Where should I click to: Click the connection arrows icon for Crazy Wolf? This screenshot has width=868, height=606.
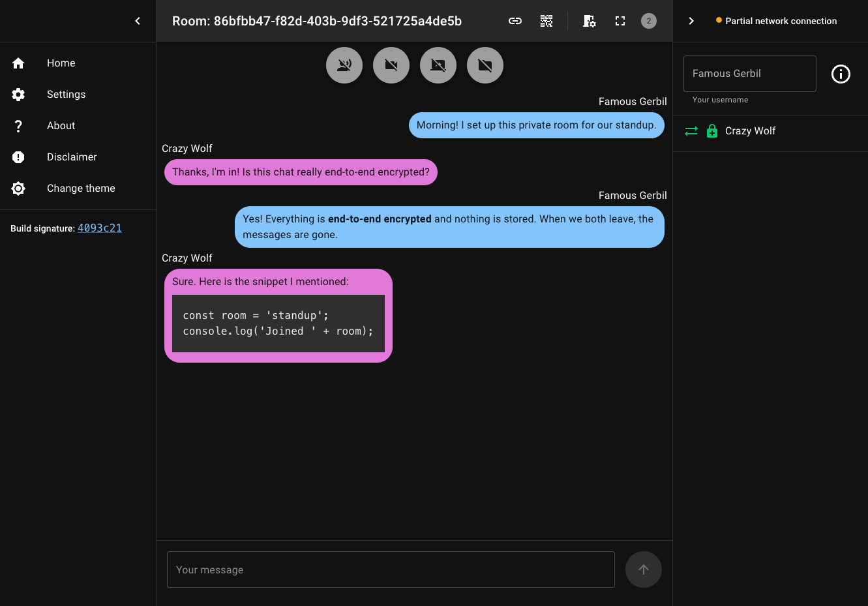pos(691,131)
